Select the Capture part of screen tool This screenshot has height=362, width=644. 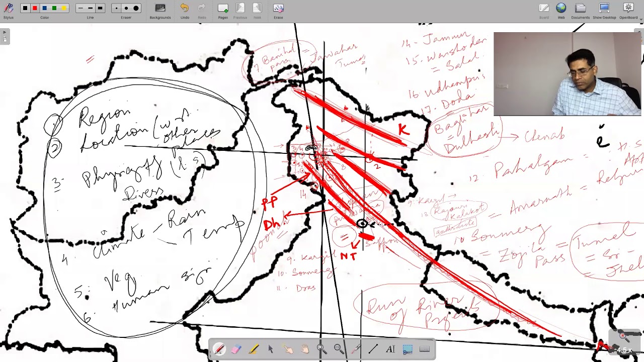click(407, 349)
